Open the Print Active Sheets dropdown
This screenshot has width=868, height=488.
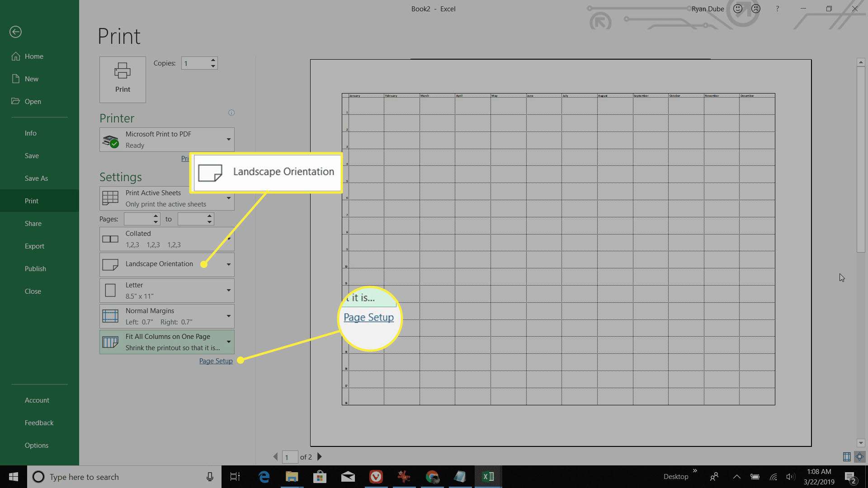(x=167, y=198)
